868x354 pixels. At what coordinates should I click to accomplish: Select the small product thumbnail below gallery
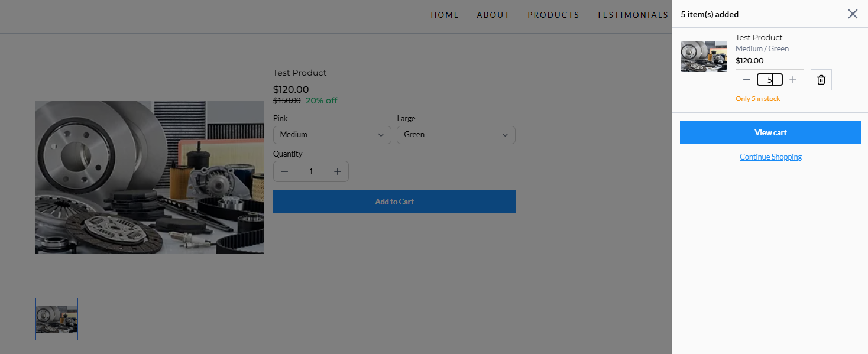point(57,319)
